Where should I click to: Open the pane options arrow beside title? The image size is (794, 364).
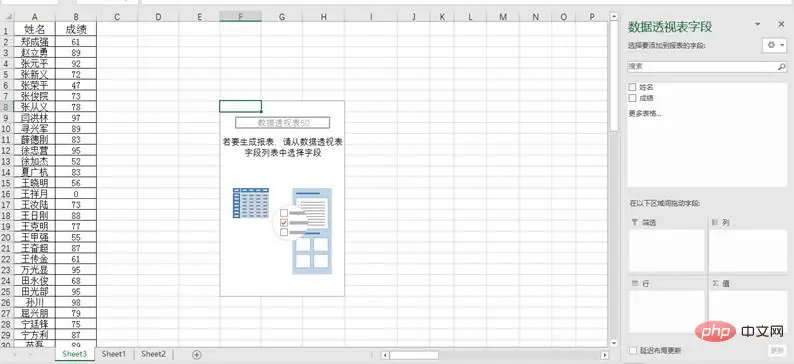click(758, 24)
